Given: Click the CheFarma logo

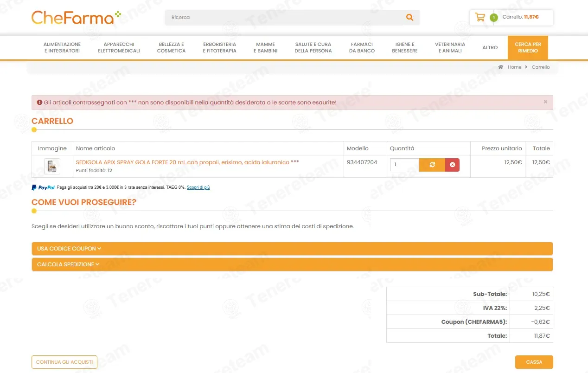Looking at the screenshot, I should (x=76, y=18).
